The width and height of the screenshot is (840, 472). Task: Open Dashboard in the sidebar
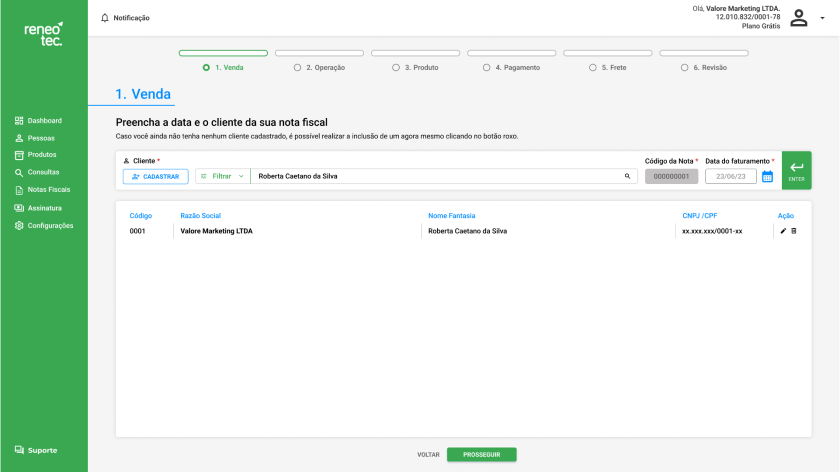coord(44,120)
